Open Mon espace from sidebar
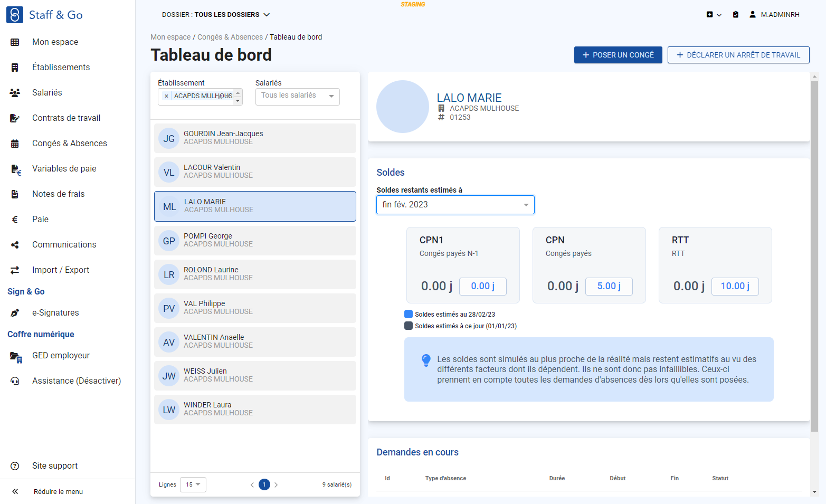This screenshot has width=826, height=504. tap(55, 42)
